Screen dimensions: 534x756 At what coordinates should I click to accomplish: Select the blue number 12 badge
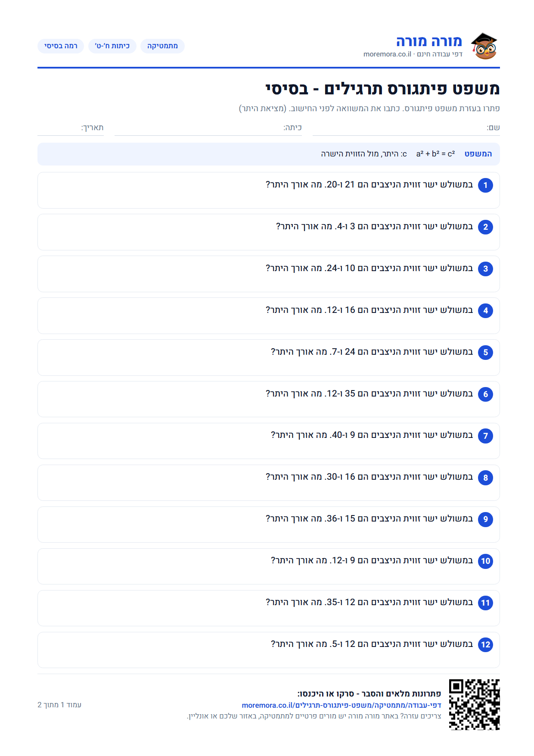[x=485, y=645]
